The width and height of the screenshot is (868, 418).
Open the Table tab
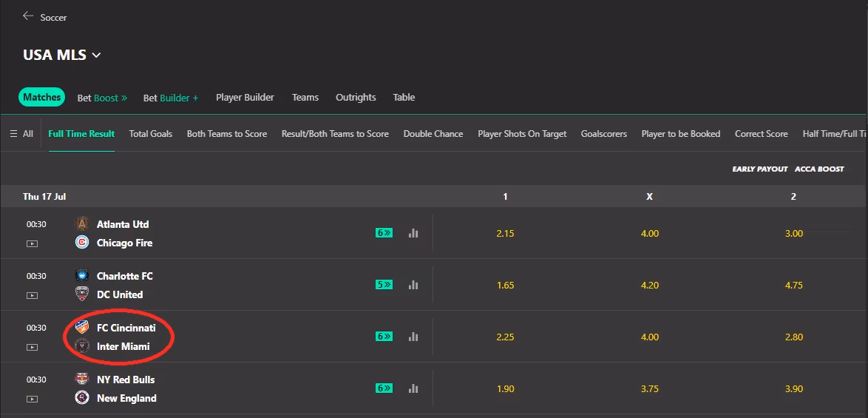coord(404,97)
